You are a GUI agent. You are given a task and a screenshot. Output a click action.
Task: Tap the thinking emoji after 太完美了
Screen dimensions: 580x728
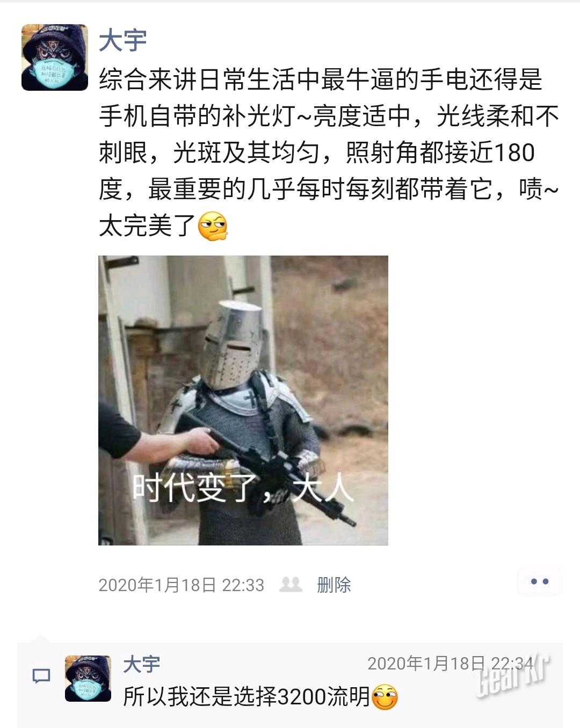point(213,226)
